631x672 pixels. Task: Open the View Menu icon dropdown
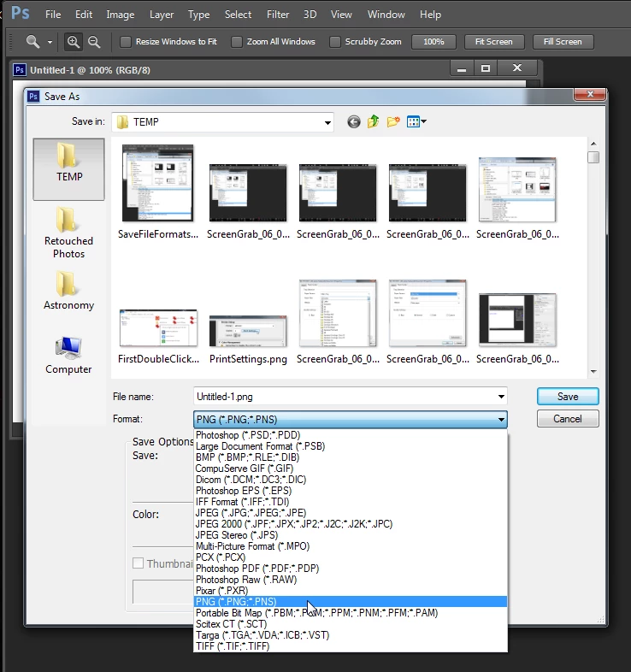[x=416, y=121]
